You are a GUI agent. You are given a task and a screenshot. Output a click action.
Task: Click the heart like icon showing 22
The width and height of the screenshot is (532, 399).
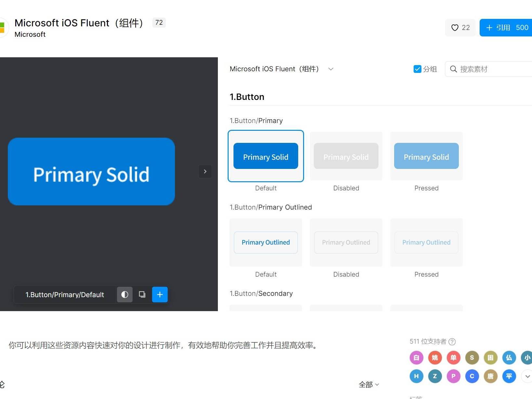pos(460,28)
